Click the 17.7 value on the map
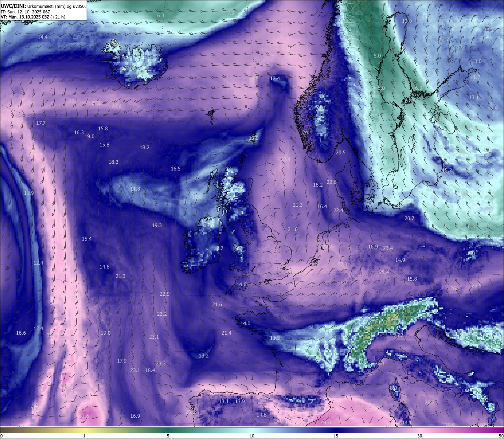 [x=41, y=123]
